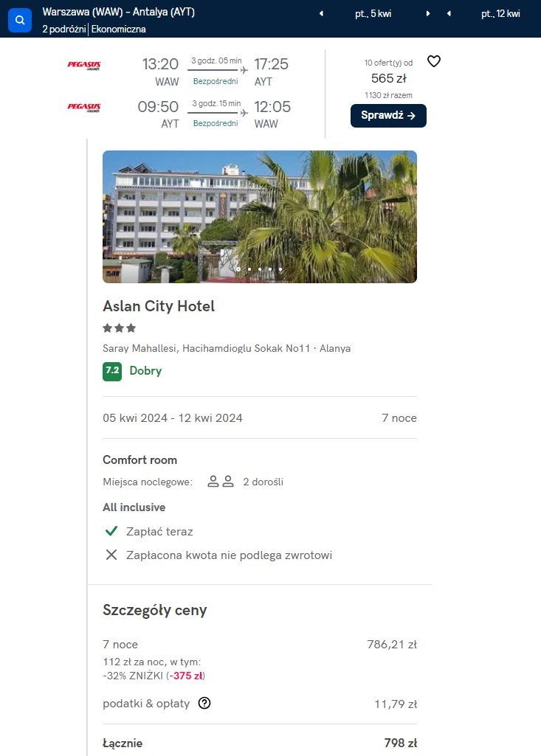
Task: Click the Aslan City Hotel photo
Action: tap(260, 217)
